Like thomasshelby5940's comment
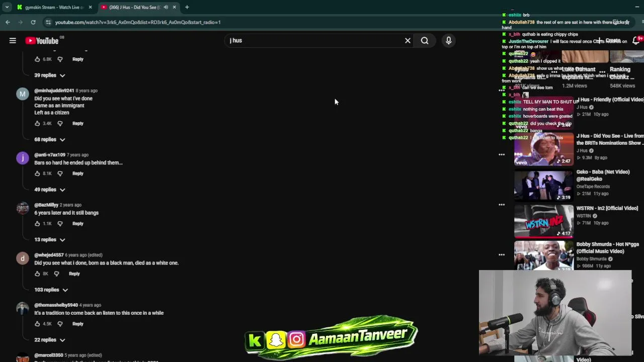This screenshot has height=362, width=644. pos(37,324)
